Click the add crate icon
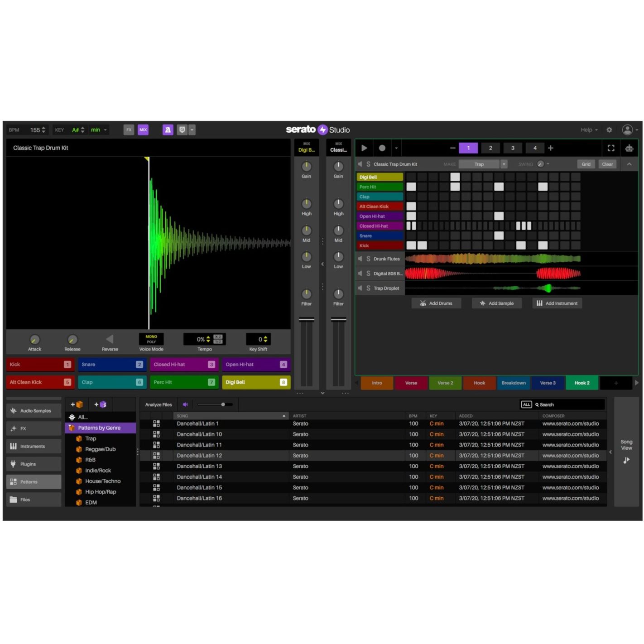This screenshot has width=644, height=644. click(77, 404)
